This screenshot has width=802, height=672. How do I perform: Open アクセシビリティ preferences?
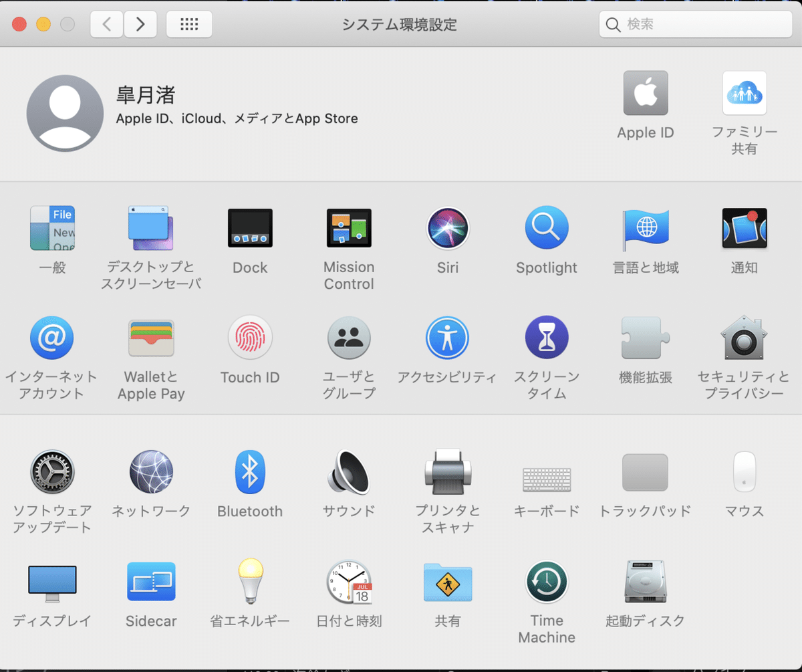448,338
